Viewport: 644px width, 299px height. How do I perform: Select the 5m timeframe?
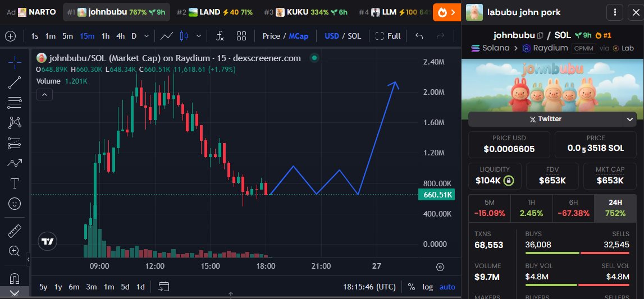(x=68, y=36)
